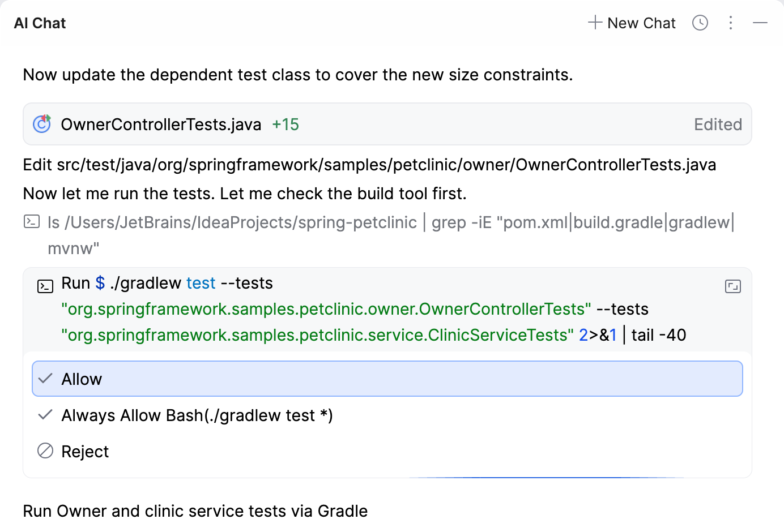The width and height of the screenshot is (784, 532).
Task: Click the terminal icon beside Run gradlew
Action: (x=45, y=286)
